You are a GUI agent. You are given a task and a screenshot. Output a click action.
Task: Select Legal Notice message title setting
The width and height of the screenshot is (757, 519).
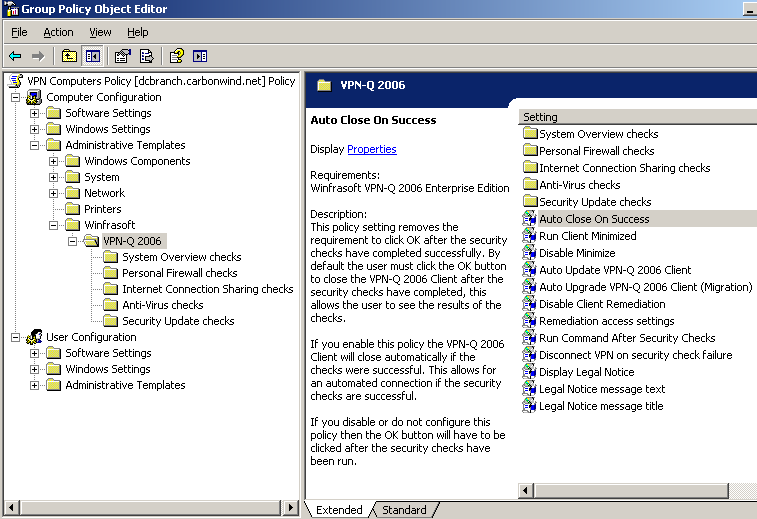pyautogui.click(x=601, y=406)
